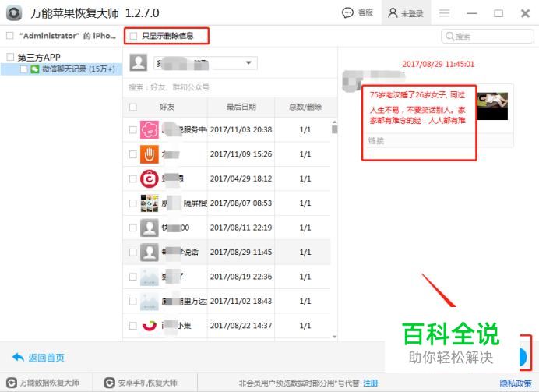Sort by the 好友 column header

tap(167, 107)
